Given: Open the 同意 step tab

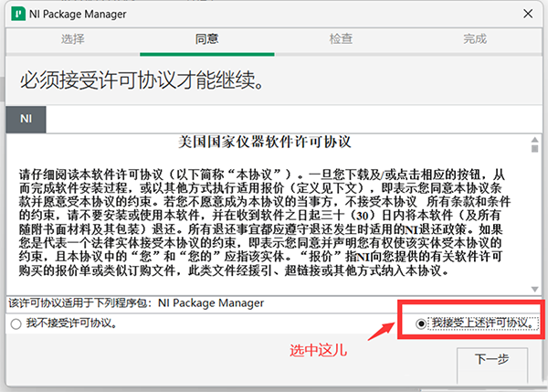Looking at the screenshot, I should click(207, 38).
